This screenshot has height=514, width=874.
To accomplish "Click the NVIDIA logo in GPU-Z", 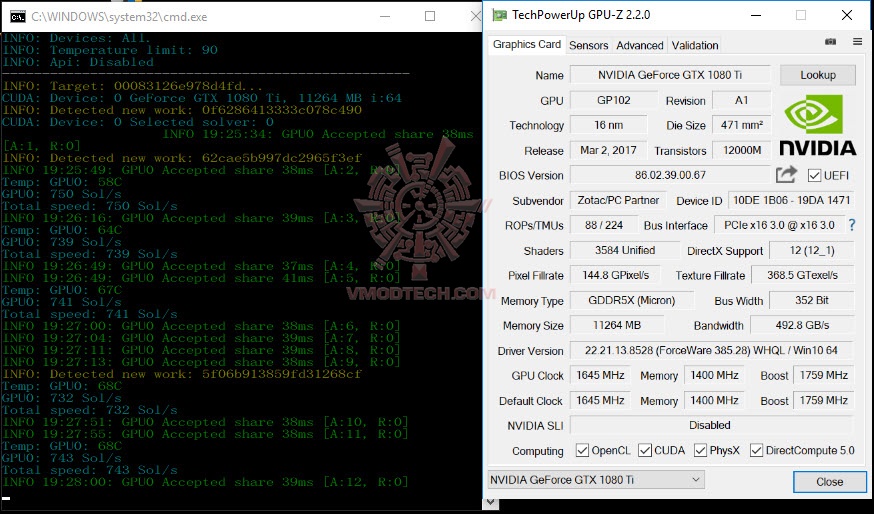I will pyautogui.click(x=817, y=125).
